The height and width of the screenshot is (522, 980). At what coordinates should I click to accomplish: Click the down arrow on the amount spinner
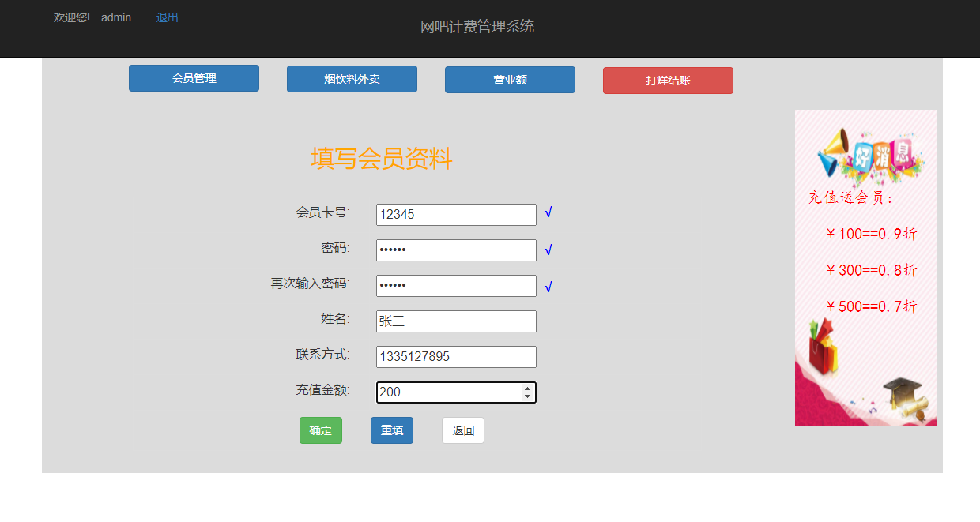528,396
